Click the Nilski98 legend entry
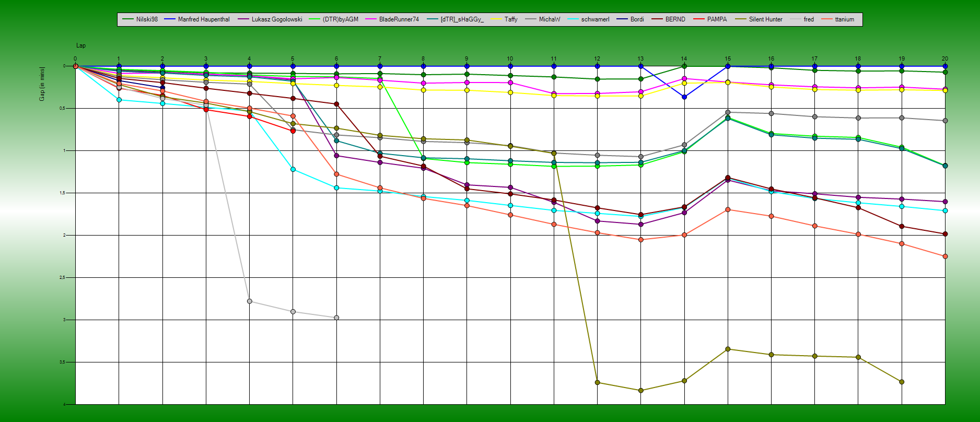 [140, 19]
